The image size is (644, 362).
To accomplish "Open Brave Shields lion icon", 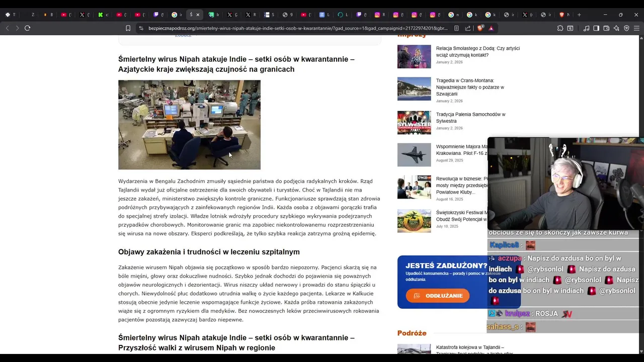I will point(480,28).
